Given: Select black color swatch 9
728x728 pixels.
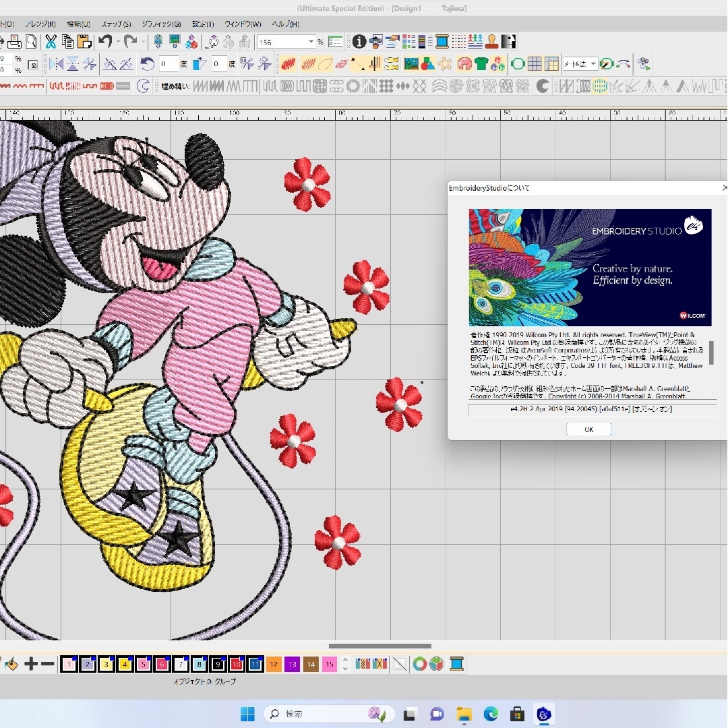Looking at the screenshot, I should [x=218, y=664].
